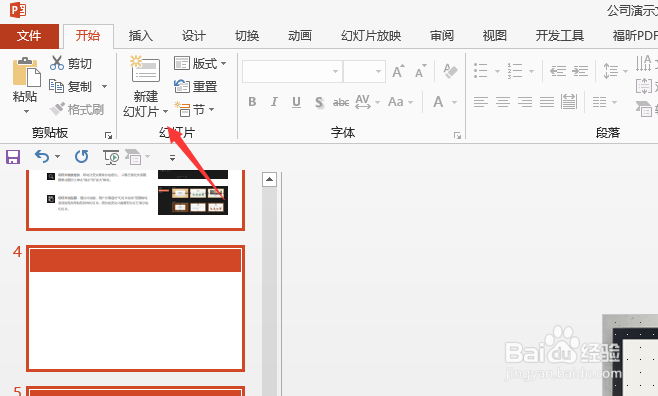Switch to Slide Show (幻灯片放映) tab

(371, 36)
